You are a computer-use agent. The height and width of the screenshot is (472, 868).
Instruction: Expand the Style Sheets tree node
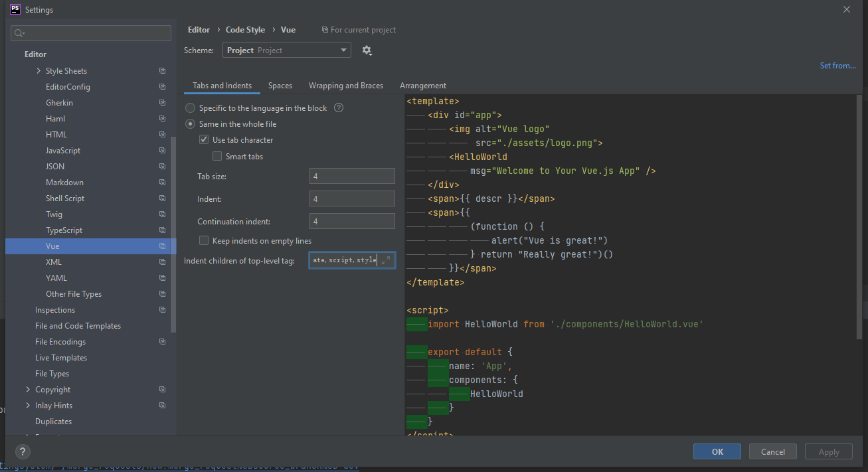point(39,71)
